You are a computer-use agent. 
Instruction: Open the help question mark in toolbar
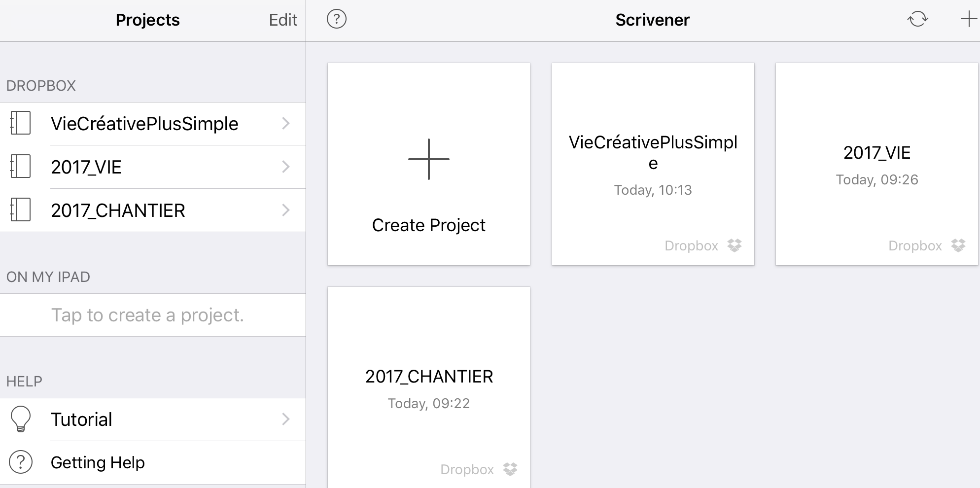pos(337,20)
